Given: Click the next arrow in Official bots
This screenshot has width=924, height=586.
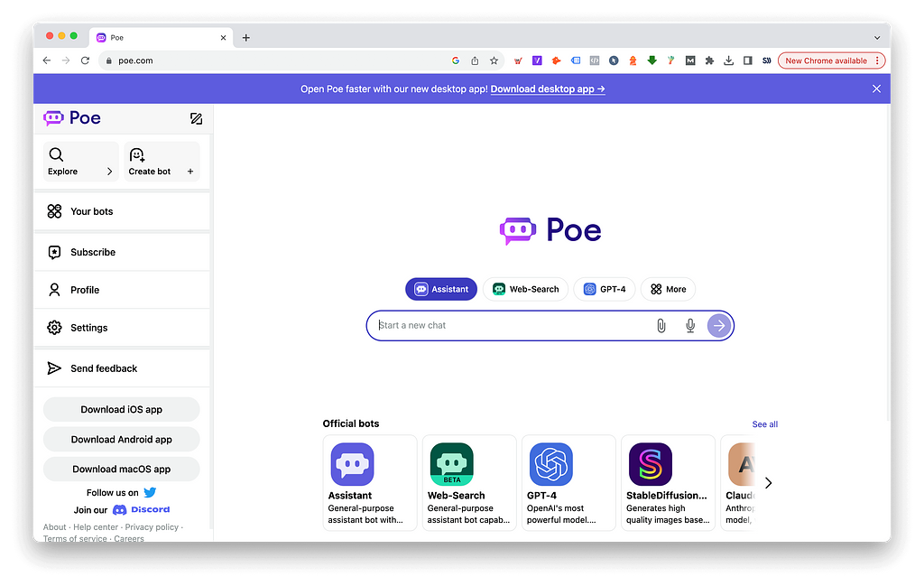Looking at the screenshot, I should (769, 483).
